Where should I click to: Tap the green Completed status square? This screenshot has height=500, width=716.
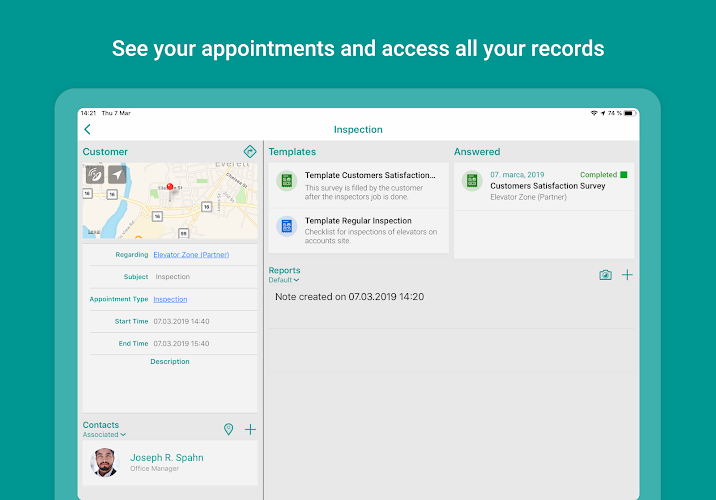[624, 175]
